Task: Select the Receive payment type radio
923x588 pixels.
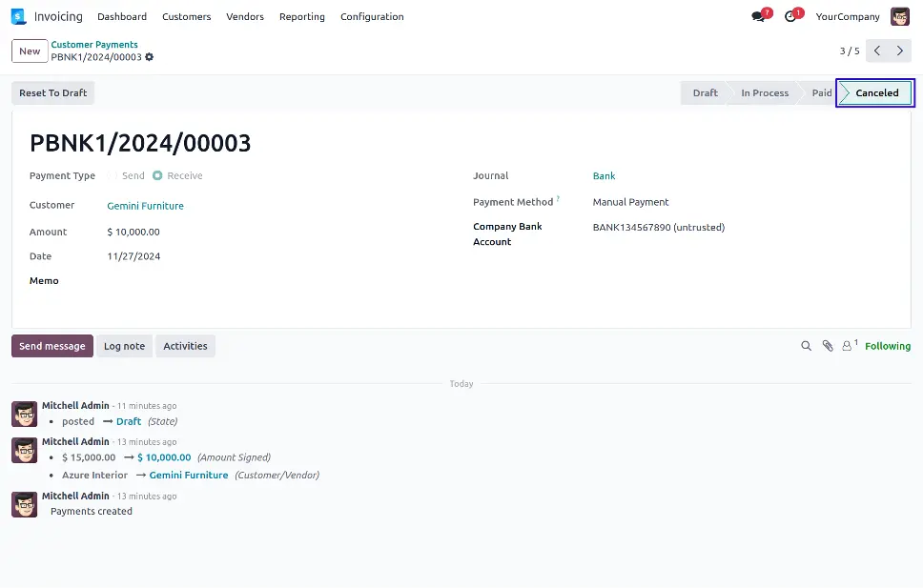Action: click(x=157, y=176)
